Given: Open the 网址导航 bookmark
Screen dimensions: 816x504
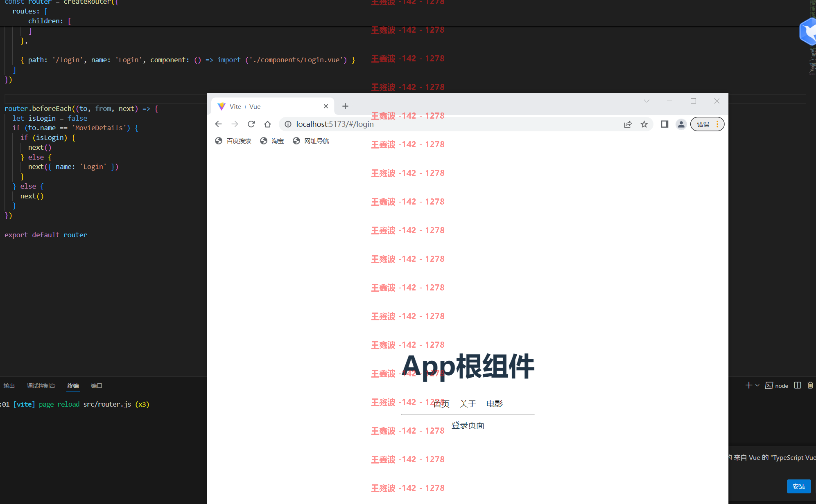Looking at the screenshot, I should [x=311, y=141].
